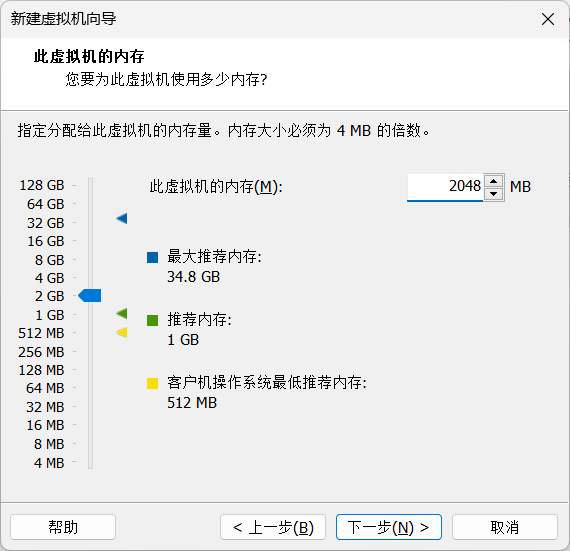Set the memory slider to 512 MB
Viewport: 570px width, 551px height.
90,333
